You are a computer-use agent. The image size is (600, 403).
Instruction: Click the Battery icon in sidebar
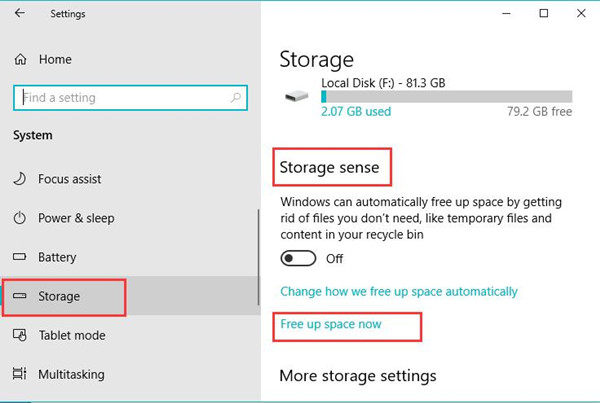20,256
